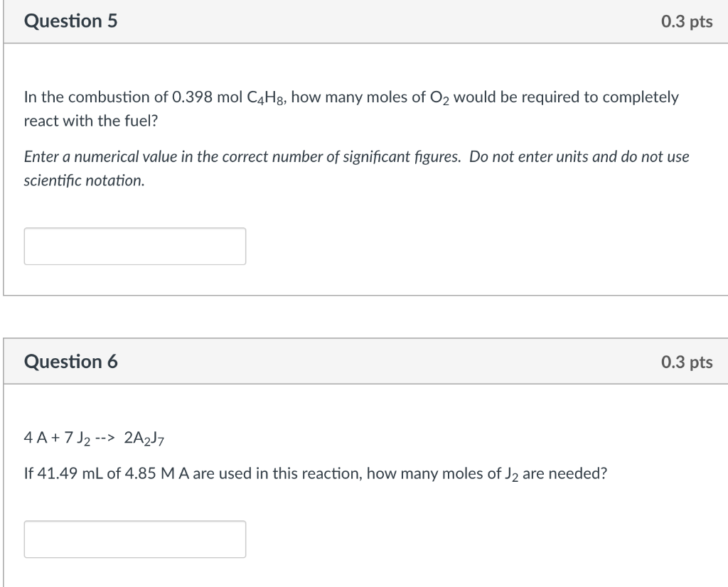Click the words 'scientific notation' in the instructions

point(84,181)
